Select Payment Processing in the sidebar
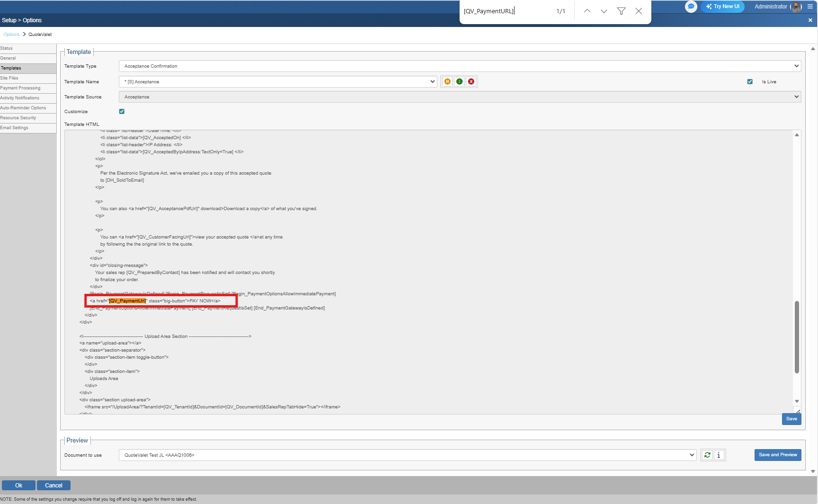818x504 pixels. click(20, 88)
